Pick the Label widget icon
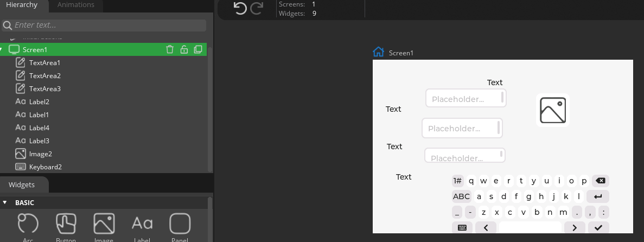 click(142, 224)
